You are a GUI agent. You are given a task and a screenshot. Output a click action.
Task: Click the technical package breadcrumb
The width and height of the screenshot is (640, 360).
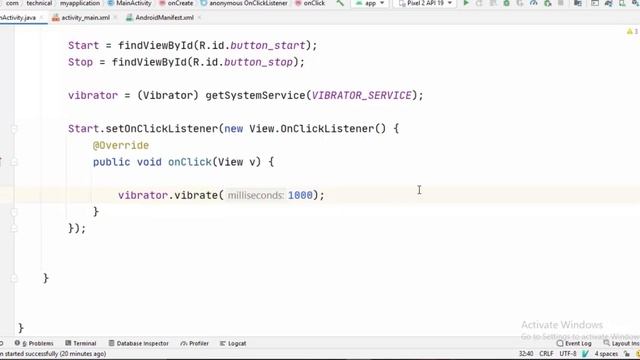(x=39, y=3)
